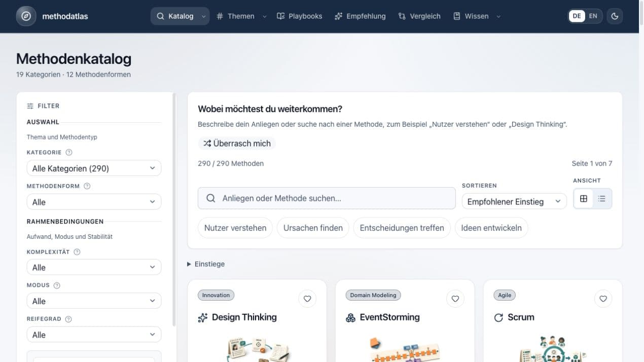Open the Kategorie dropdown 'Alle Kategorien (290)'
The image size is (644, 362).
(94, 168)
